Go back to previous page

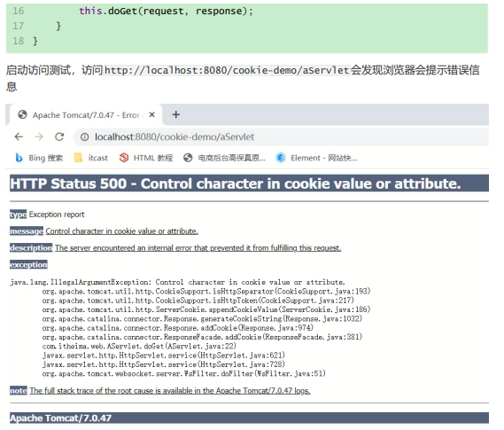19,137
